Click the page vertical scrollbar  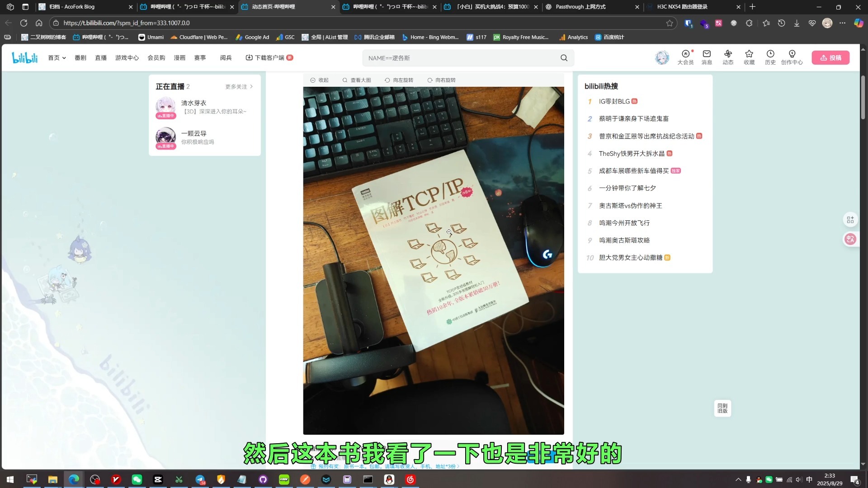(x=863, y=97)
